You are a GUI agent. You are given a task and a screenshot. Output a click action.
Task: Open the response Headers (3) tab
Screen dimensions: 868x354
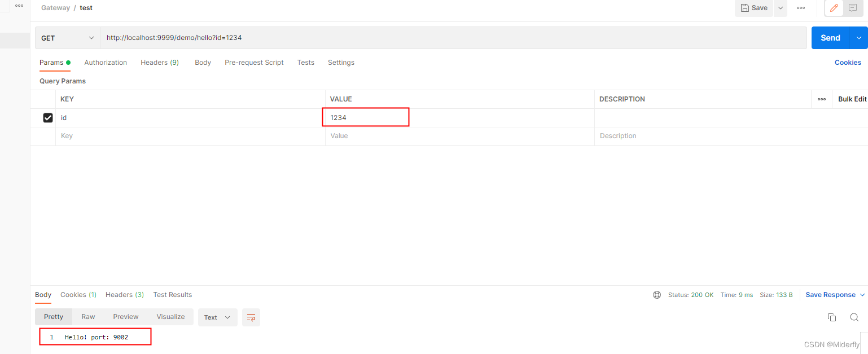125,295
